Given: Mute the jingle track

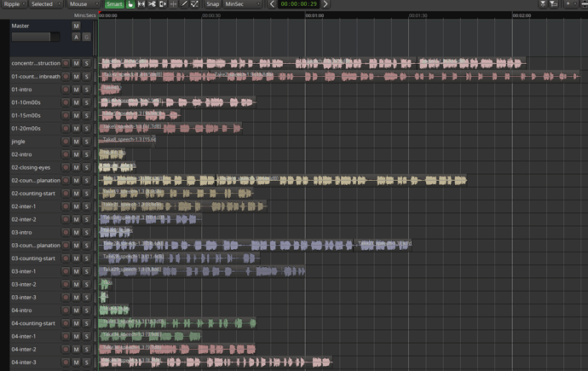Looking at the screenshot, I should tap(76, 142).
